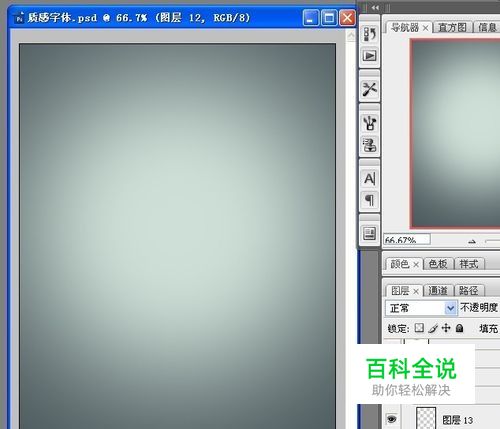
Task: Switch to the 直方图 tab
Action: coord(452,27)
